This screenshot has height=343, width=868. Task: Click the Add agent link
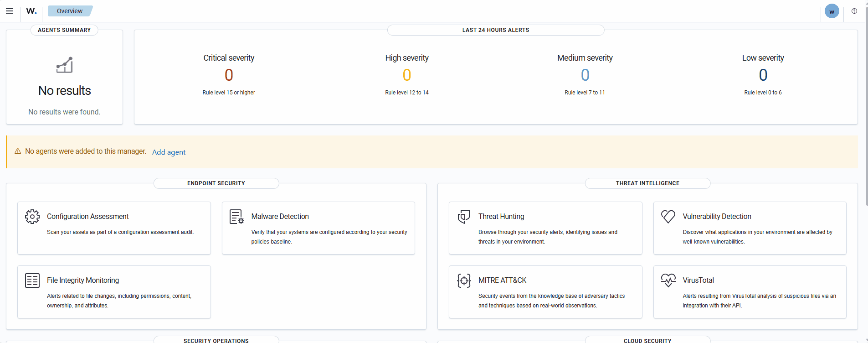tap(169, 152)
